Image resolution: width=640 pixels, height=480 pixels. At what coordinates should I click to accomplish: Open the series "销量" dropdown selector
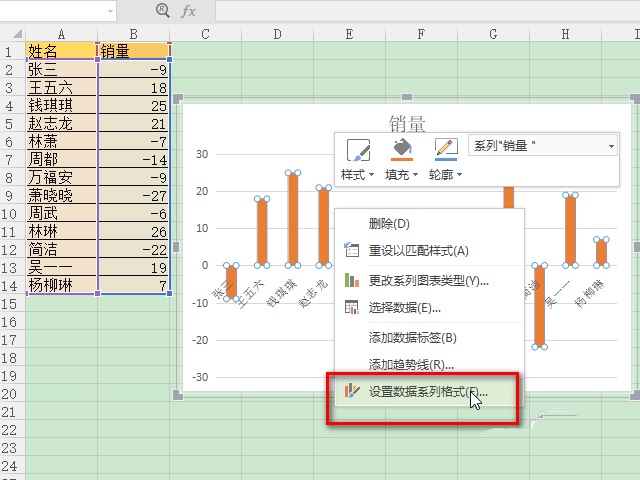pos(611,146)
